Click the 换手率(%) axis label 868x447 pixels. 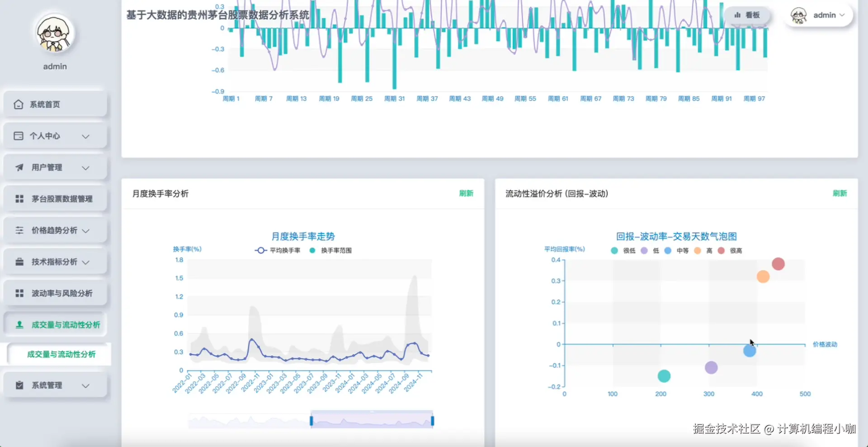point(187,249)
